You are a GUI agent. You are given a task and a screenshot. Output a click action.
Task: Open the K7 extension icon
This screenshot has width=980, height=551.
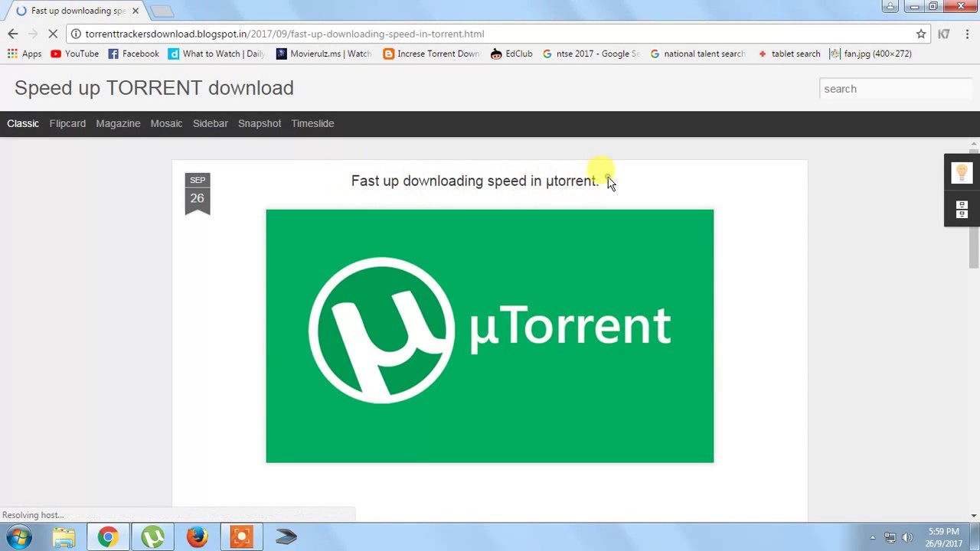pyautogui.click(x=944, y=34)
